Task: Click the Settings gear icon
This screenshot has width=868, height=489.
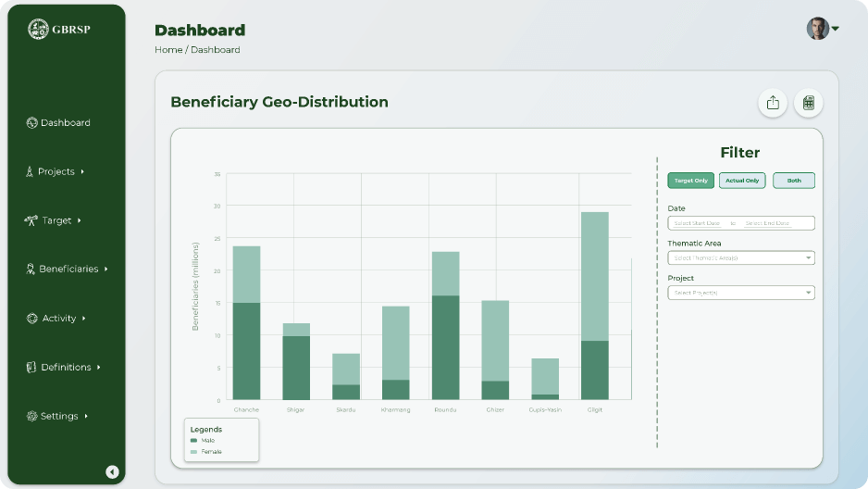Action: click(x=32, y=417)
